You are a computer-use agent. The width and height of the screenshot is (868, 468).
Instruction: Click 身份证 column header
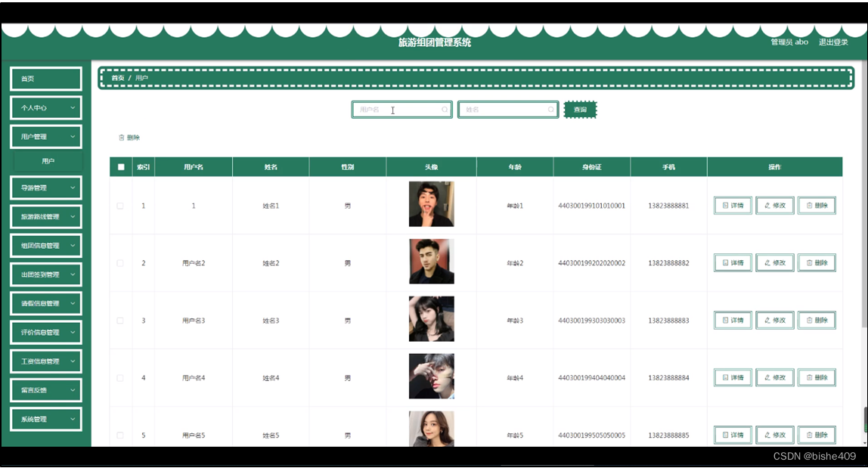pyautogui.click(x=591, y=166)
